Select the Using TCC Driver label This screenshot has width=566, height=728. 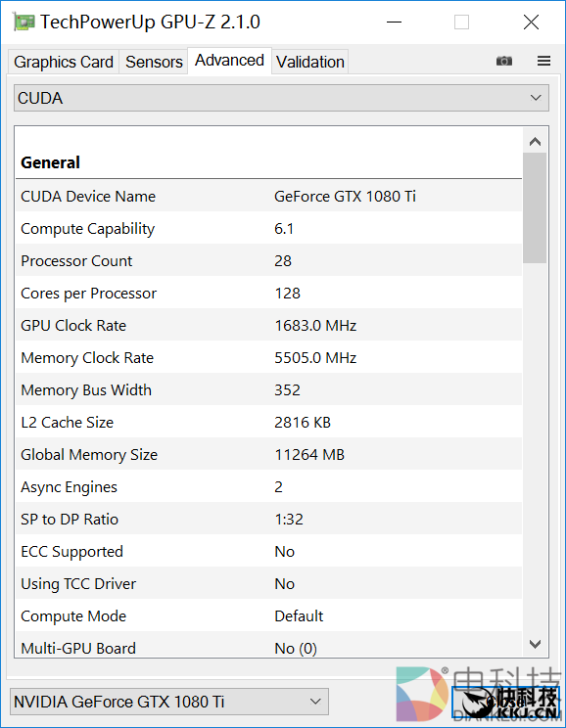[78, 584]
